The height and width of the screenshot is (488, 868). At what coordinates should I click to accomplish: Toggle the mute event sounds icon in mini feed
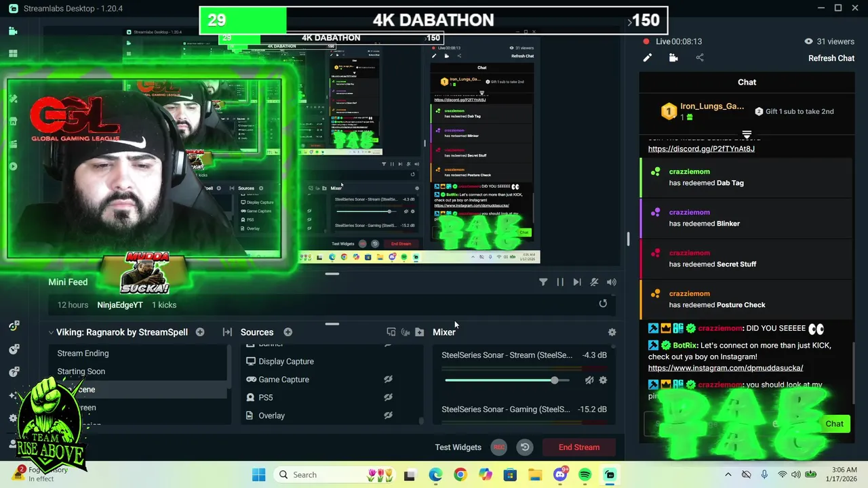tap(594, 282)
